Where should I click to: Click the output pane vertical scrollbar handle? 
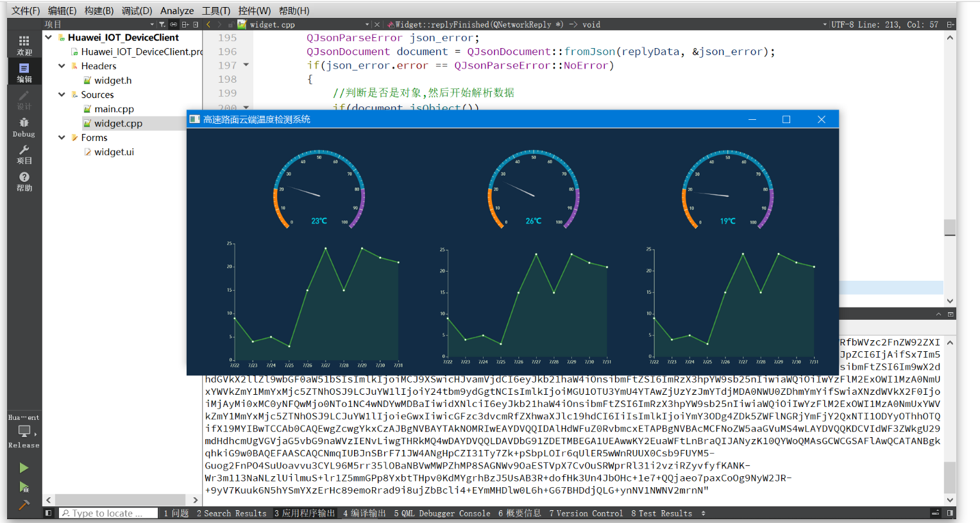[950, 477]
